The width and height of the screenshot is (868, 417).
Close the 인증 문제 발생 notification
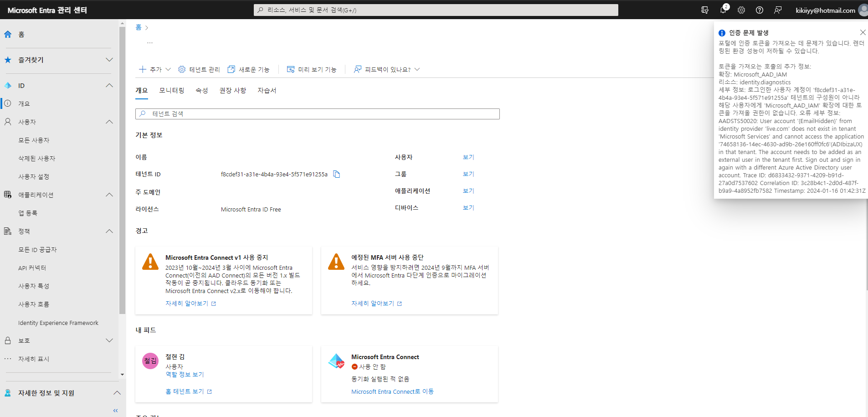[x=863, y=32]
